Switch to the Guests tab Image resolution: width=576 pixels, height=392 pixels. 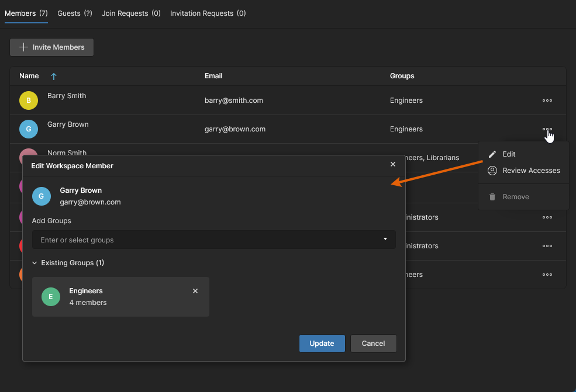pos(74,13)
